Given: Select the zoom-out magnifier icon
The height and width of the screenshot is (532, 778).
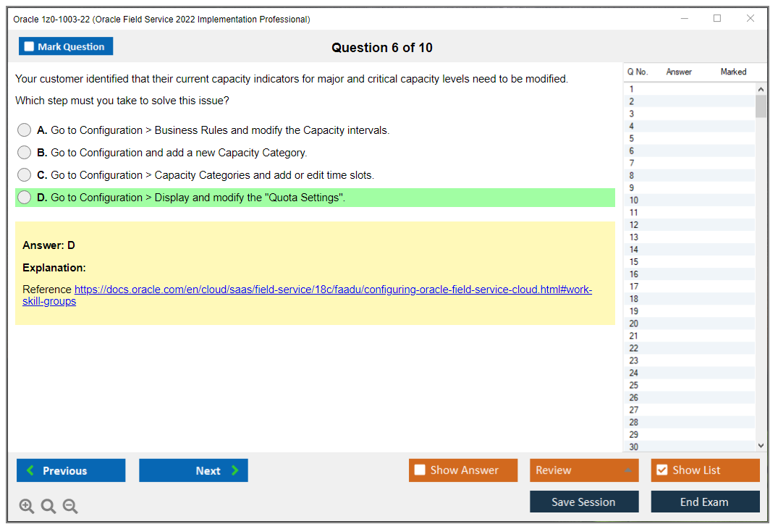Looking at the screenshot, I should 69,506.
